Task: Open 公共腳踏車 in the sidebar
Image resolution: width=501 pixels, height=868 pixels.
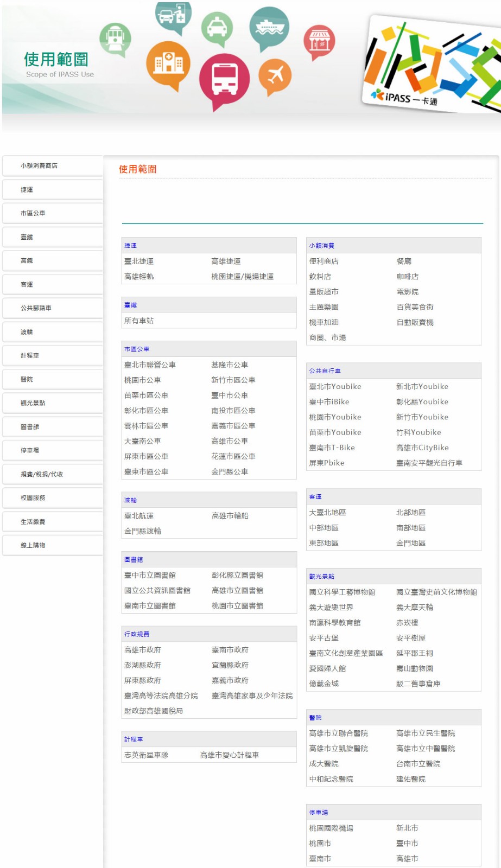Action: click(53, 308)
